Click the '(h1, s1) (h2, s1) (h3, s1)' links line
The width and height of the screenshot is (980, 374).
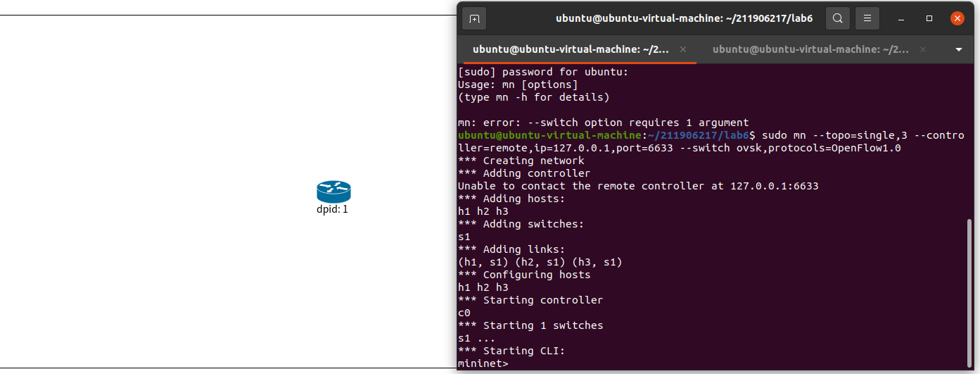(540, 262)
